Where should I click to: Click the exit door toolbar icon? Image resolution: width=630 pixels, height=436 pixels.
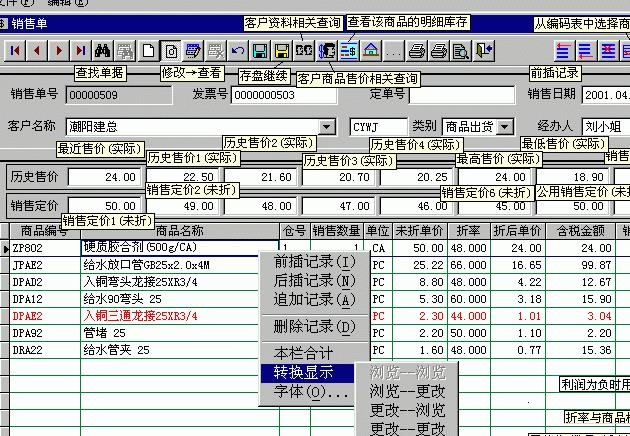click(x=483, y=51)
